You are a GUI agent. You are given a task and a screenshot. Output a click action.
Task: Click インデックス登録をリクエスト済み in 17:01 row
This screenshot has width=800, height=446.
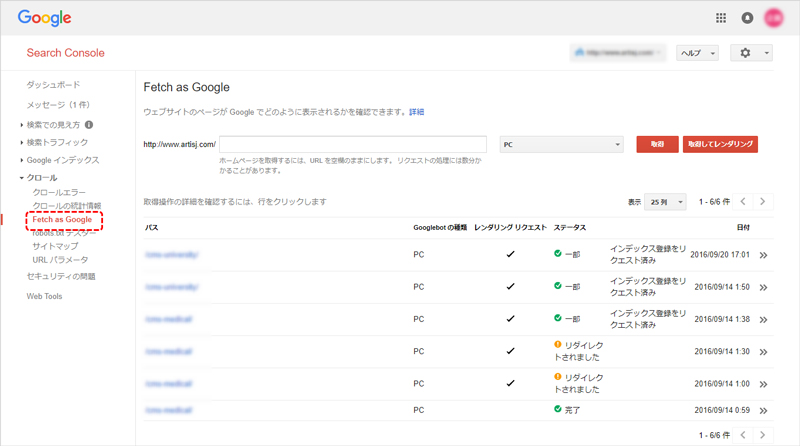point(648,254)
